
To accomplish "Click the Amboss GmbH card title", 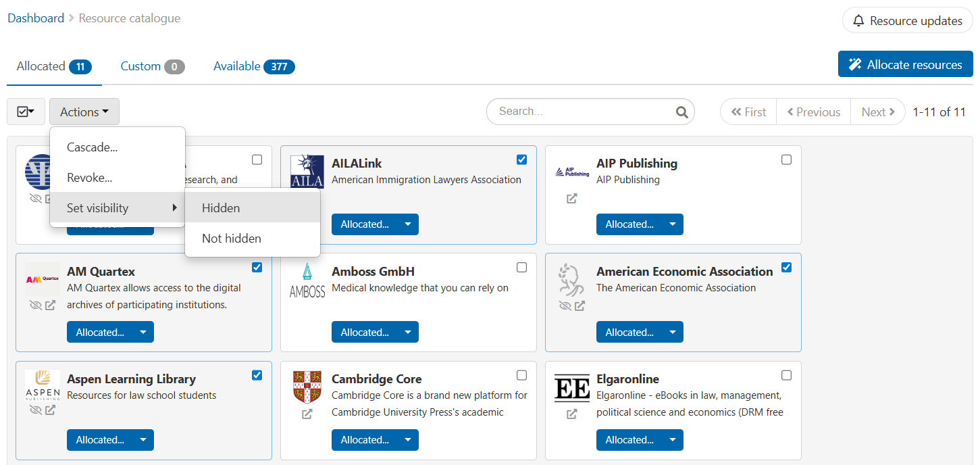I will [x=373, y=272].
